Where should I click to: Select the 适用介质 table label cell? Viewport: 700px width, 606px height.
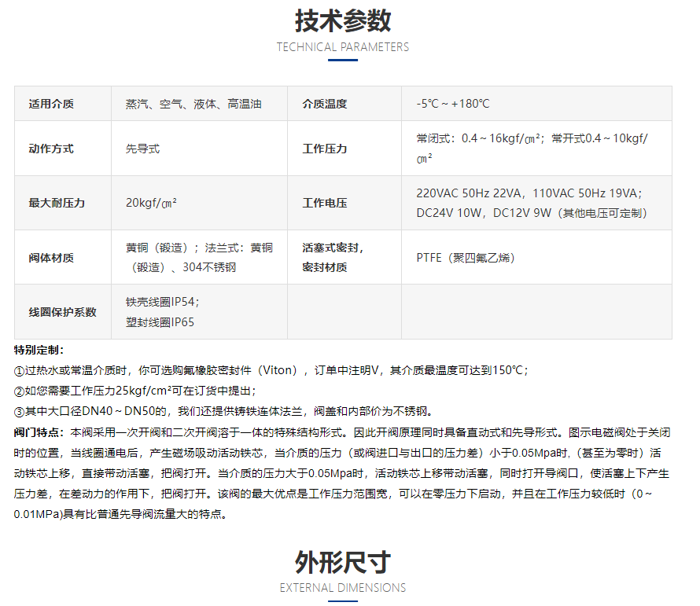pyautogui.click(x=51, y=104)
